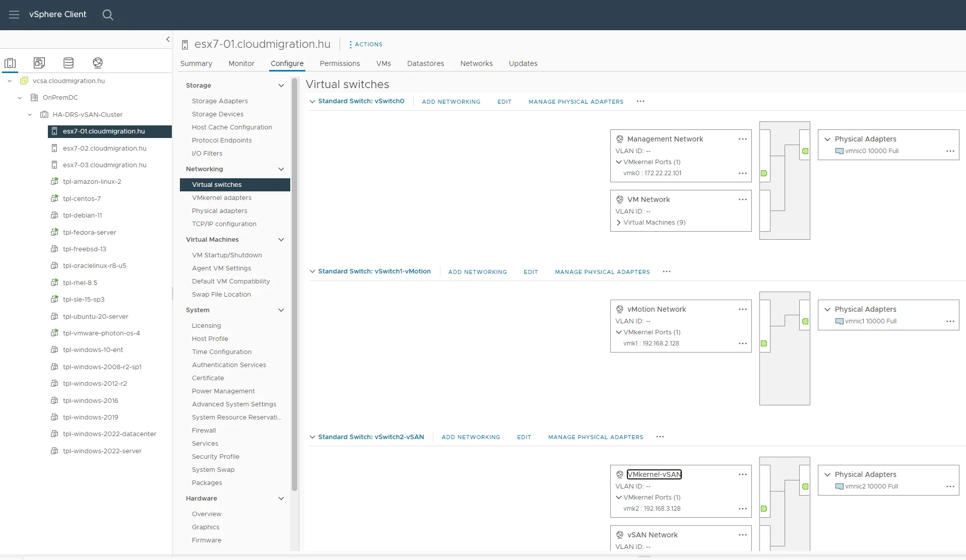The width and height of the screenshot is (966, 560).
Task: Collapse the Storage settings section
Action: (281, 86)
